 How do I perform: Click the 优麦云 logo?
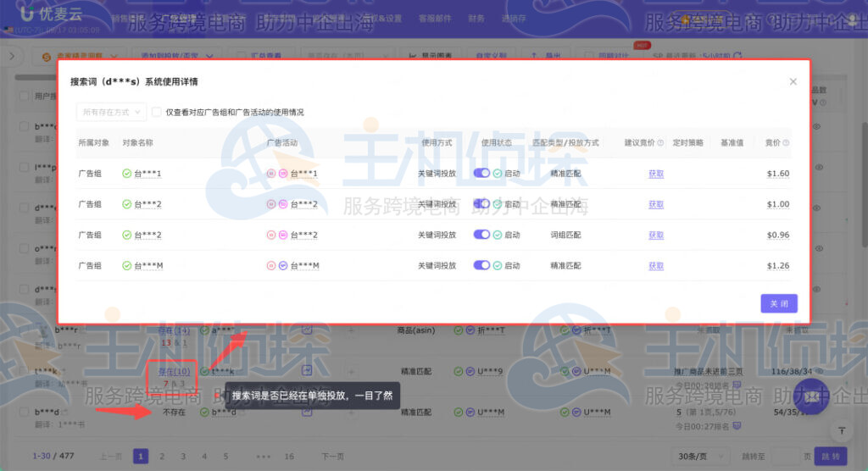pos(51,14)
